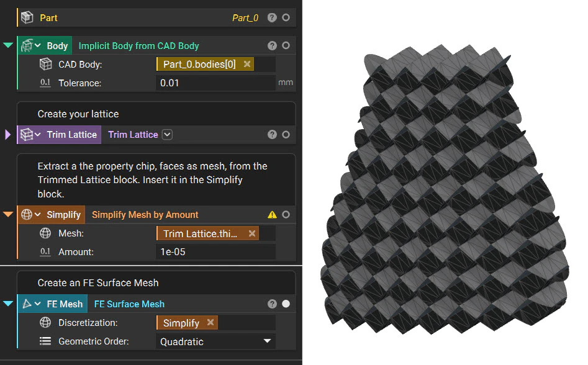Image resolution: width=588 pixels, height=365 pixels.
Task: Open help for the Body block
Action: [272, 45]
